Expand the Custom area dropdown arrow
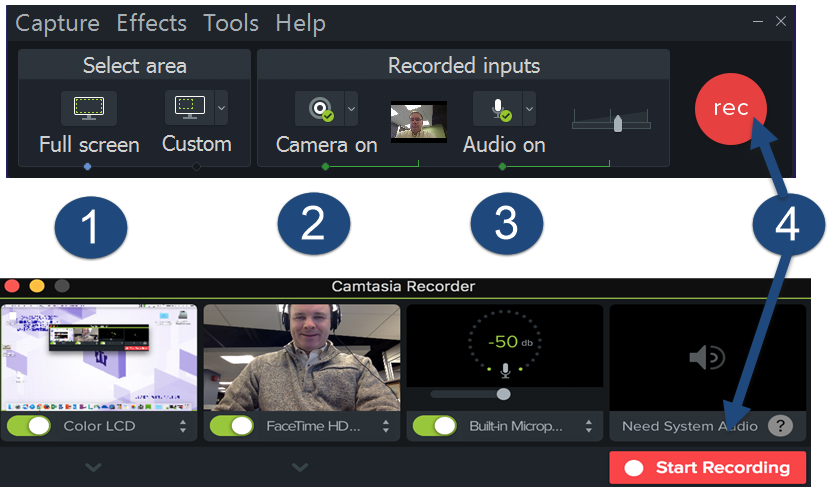 pos(222,107)
